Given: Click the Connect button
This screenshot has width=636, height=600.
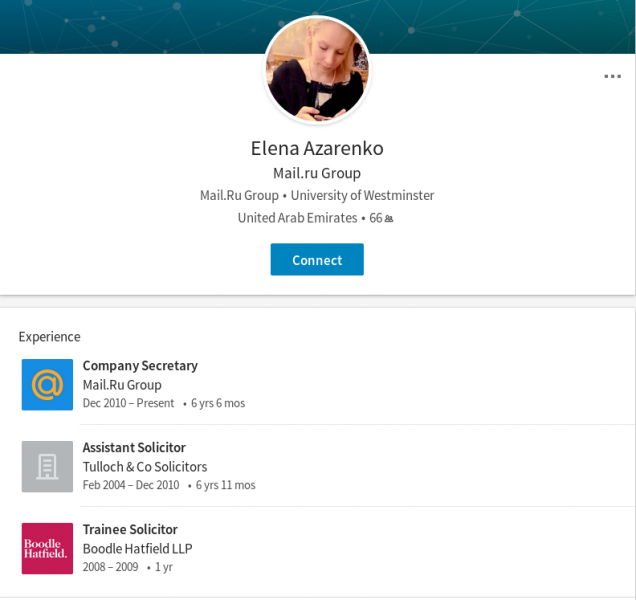Looking at the screenshot, I should (x=317, y=260).
